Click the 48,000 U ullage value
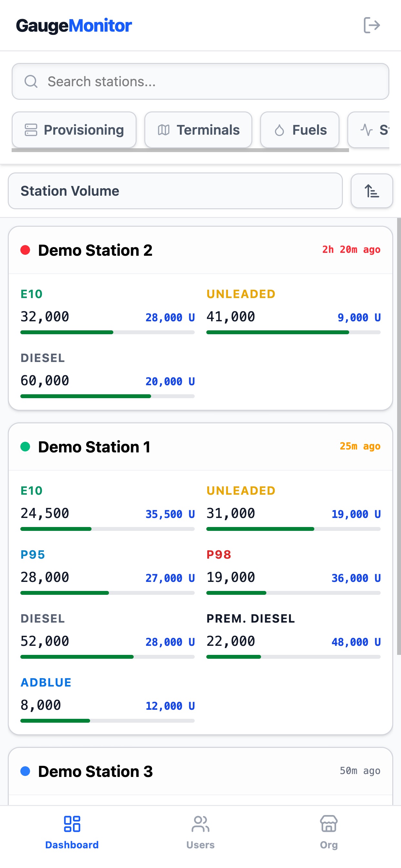The height and width of the screenshot is (868, 401). tap(356, 642)
